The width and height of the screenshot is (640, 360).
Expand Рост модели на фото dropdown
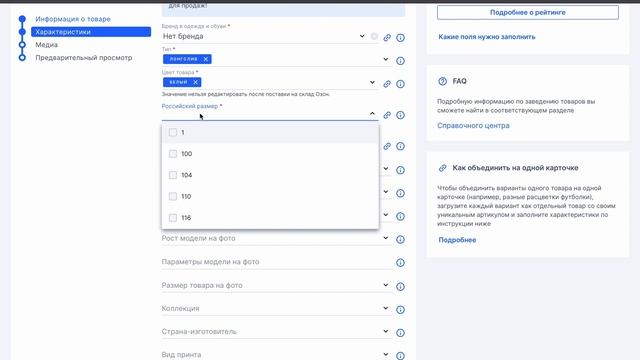[x=385, y=238]
